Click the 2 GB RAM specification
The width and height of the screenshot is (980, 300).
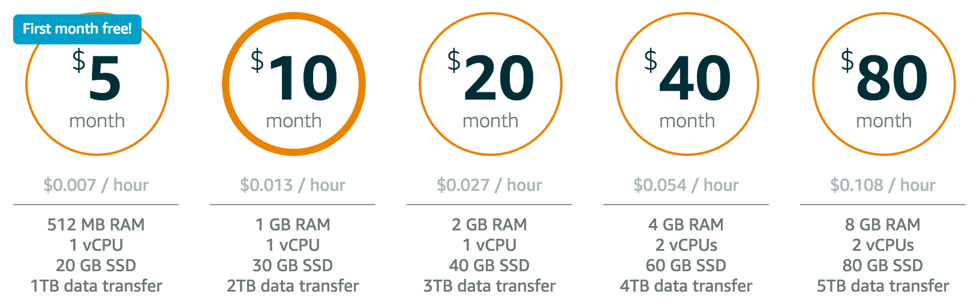[x=489, y=224]
